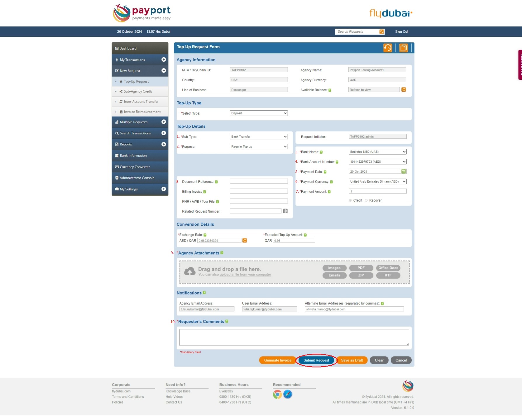Expand the My Transactions menu

point(163,60)
